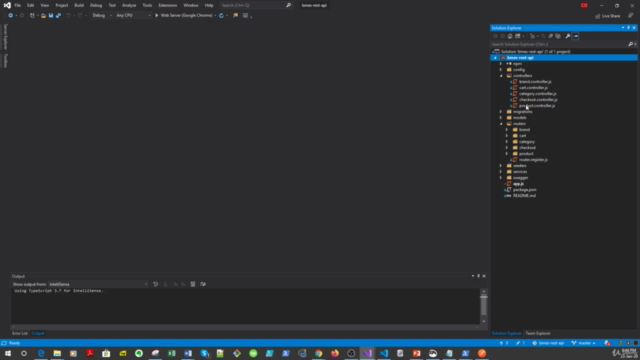Click the Solution Explorer search magnifier icon

coord(630,44)
